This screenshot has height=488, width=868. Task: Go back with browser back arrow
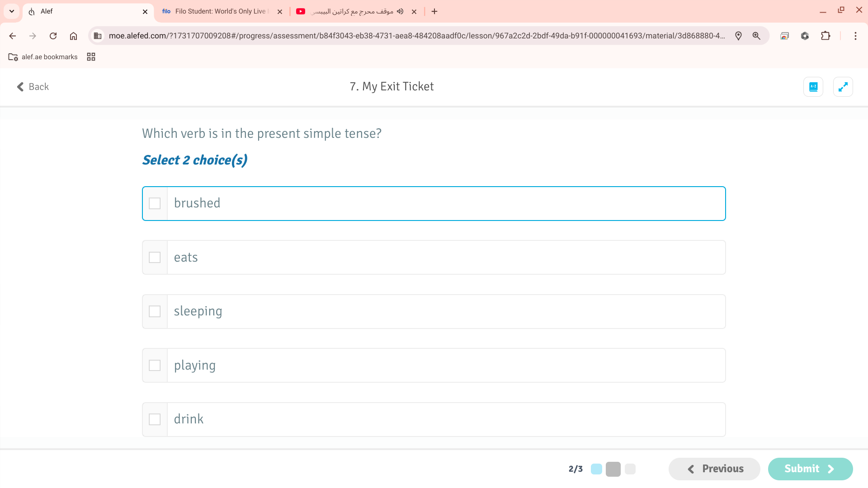(13, 36)
